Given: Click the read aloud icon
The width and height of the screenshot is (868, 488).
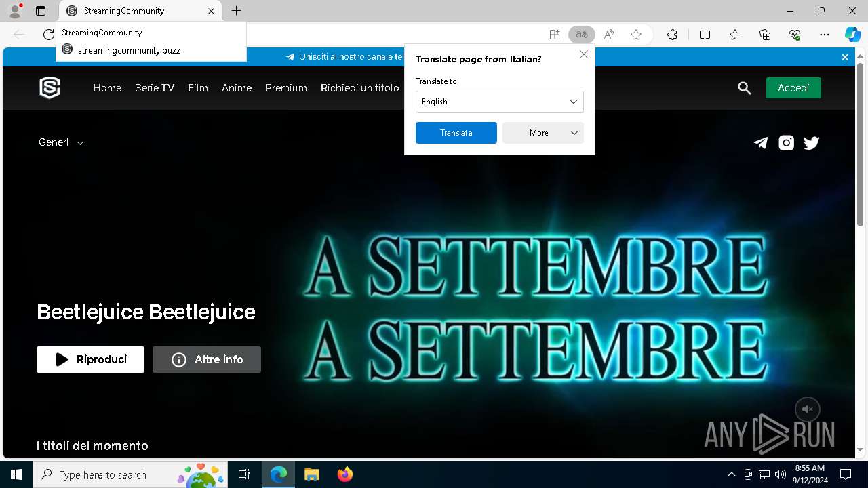Looking at the screenshot, I should 609,35.
